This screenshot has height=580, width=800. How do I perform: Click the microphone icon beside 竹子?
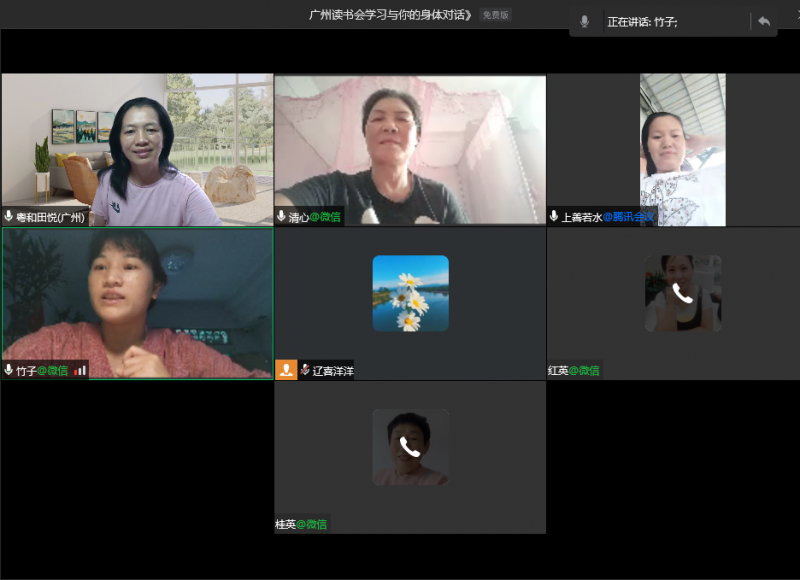tap(9, 370)
